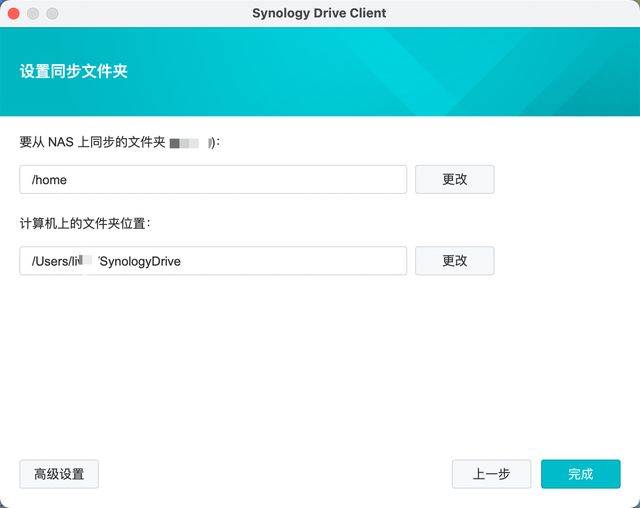The width and height of the screenshot is (640, 508).
Task: Change local folder via 更改 next to SynologyDrive path
Action: coord(455,261)
